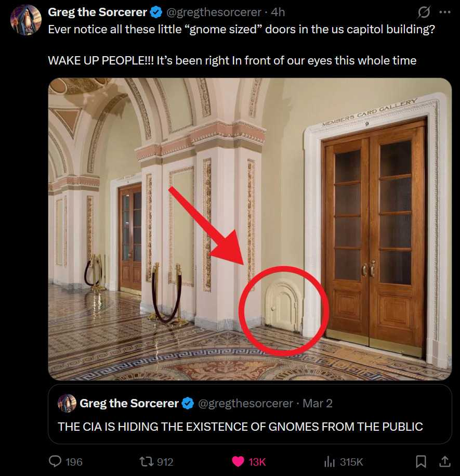
Task: Click the 912 reposts count
Action: point(165,462)
